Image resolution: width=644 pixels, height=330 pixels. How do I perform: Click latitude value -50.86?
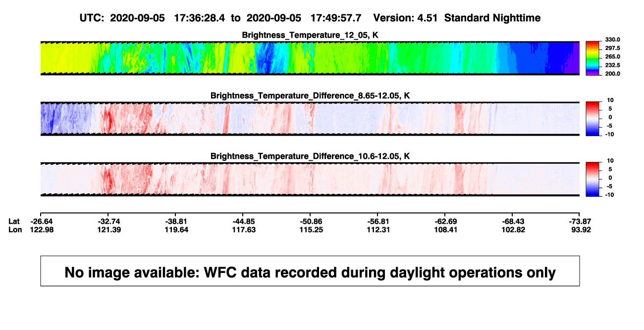[x=311, y=221]
